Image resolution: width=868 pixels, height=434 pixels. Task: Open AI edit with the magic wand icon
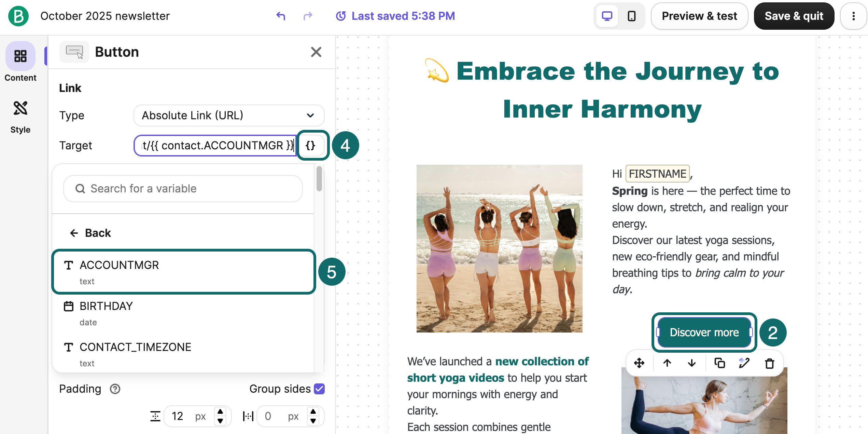(x=744, y=363)
